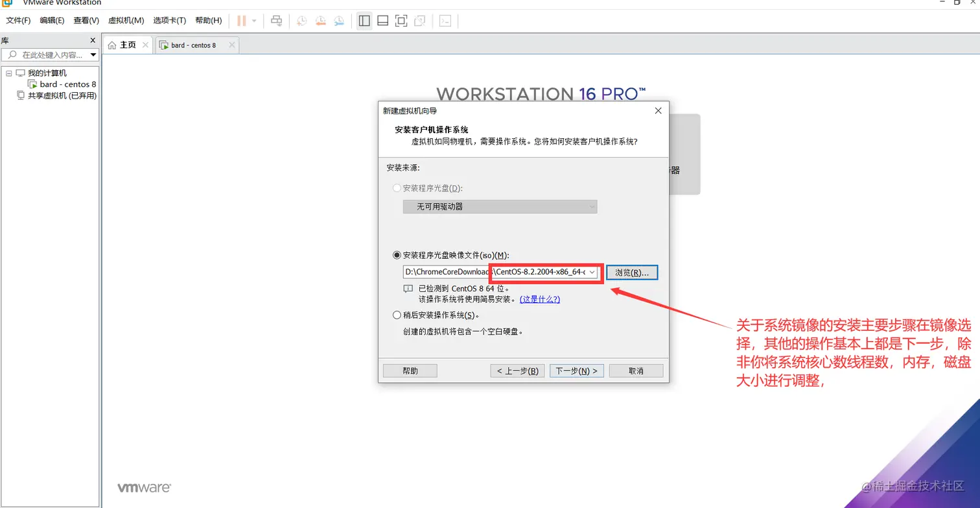
Task: Open the 帮助(H) menu
Action: (208, 21)
